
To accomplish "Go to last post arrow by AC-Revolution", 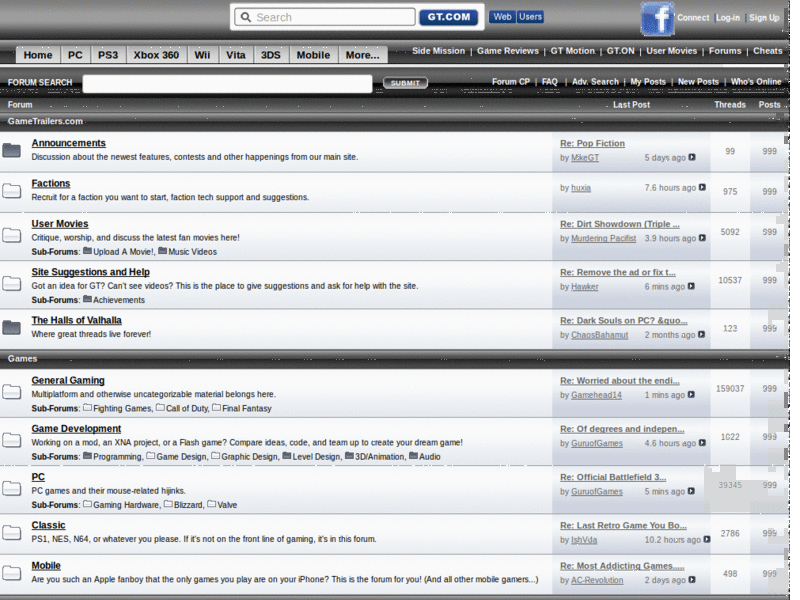I will (692, 580).
